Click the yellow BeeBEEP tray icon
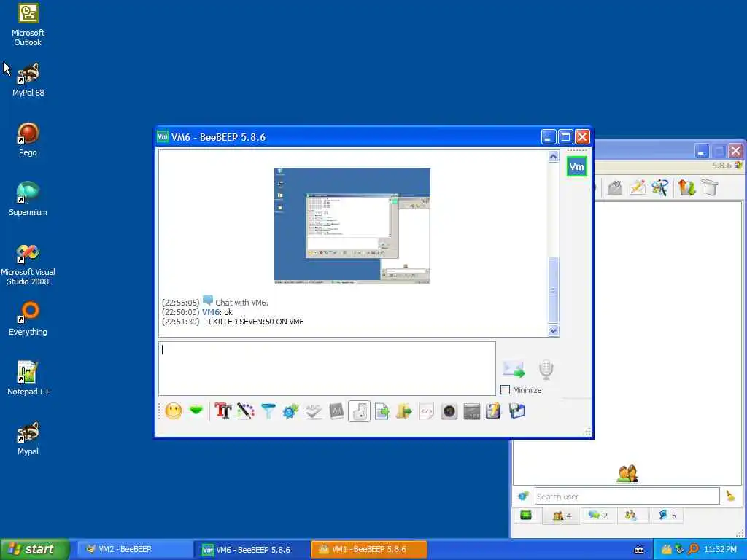Screen dimensions: 747x560 pyautogui.click(x=667, y=550)
